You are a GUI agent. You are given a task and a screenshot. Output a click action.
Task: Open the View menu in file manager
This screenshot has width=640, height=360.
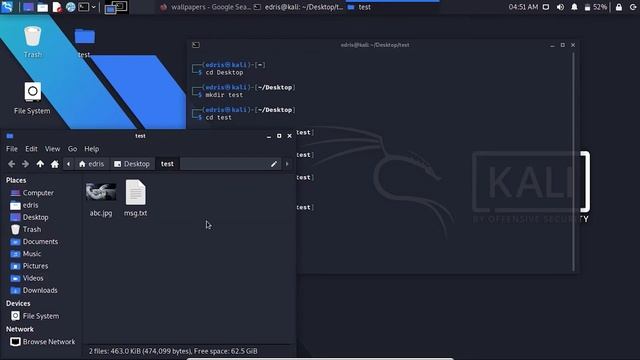[x=52, y=149]
